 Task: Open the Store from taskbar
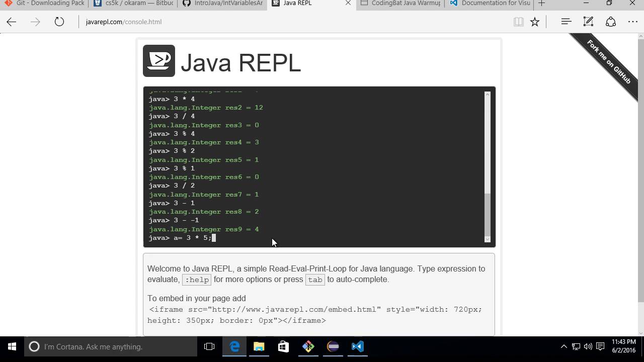[283, 346]
